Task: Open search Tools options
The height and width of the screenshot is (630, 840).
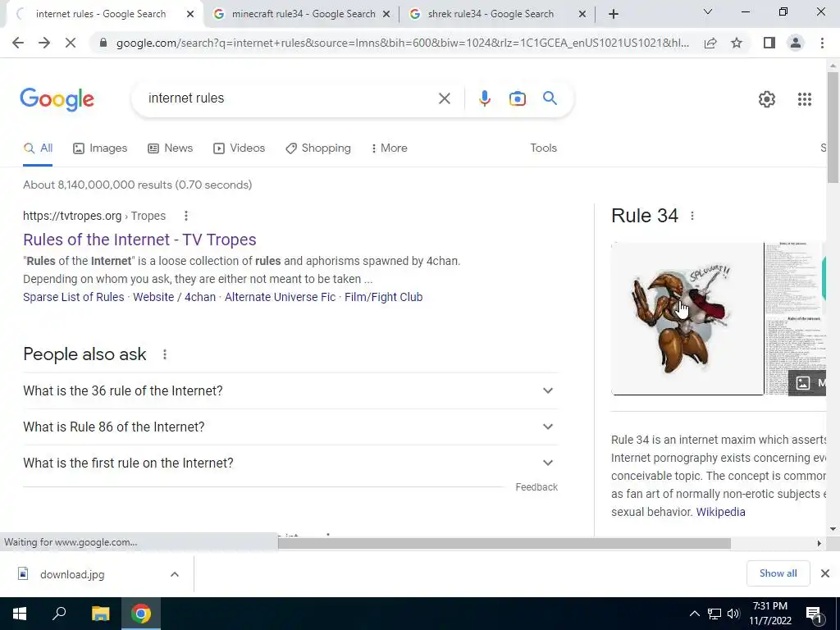Action: click(x=543, y=148)
